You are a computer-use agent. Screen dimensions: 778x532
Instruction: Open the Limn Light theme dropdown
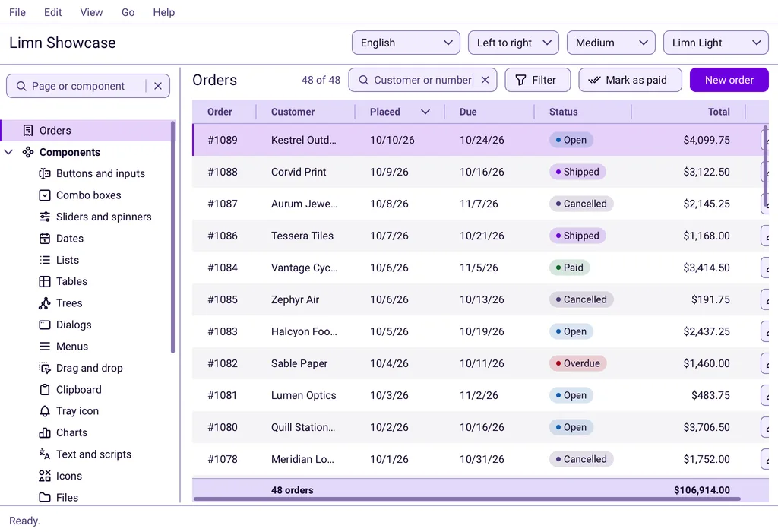tap(716, 43)
